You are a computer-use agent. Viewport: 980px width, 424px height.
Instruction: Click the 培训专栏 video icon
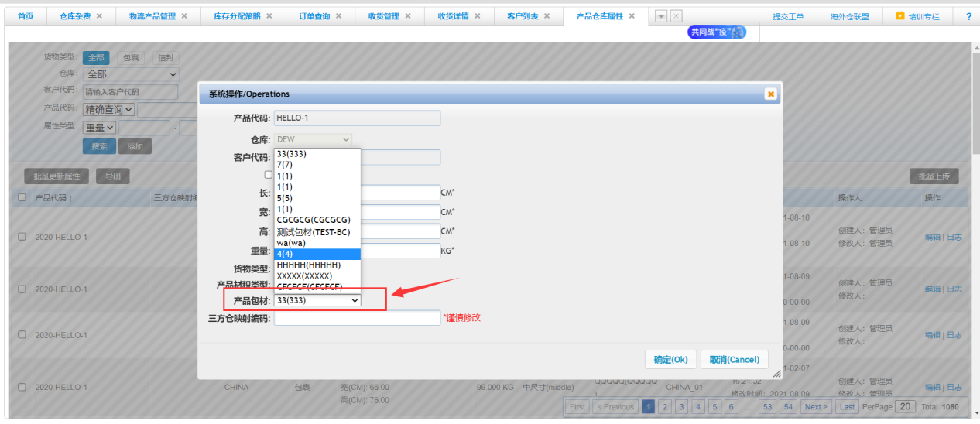click(900, 16)
